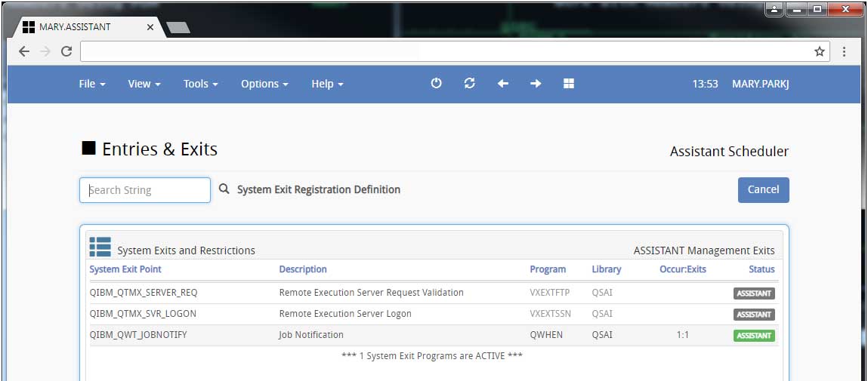Close the MARY.ASSISTANT browser tab

click(150, 27)
